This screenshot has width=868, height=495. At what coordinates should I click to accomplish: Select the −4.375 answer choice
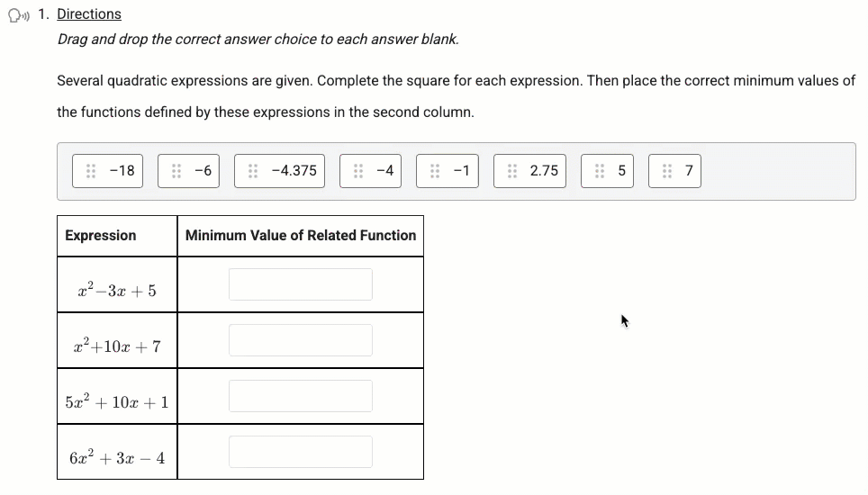point(279,171)
